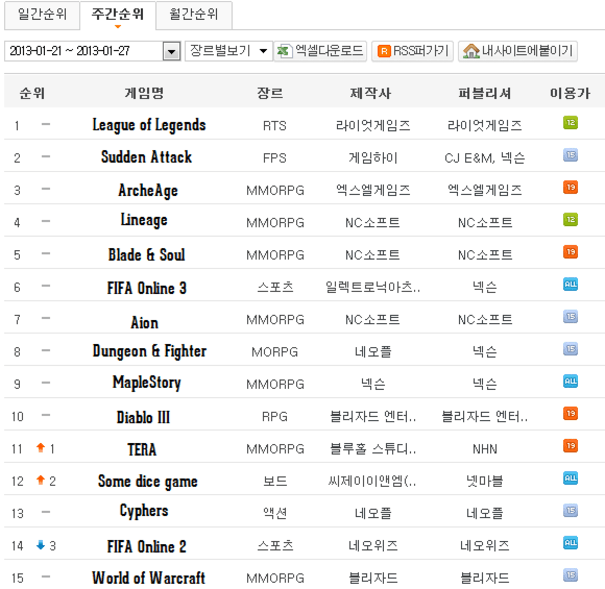
Task: Expand the 장르별보기 genre dropdown
Action: 228,51
